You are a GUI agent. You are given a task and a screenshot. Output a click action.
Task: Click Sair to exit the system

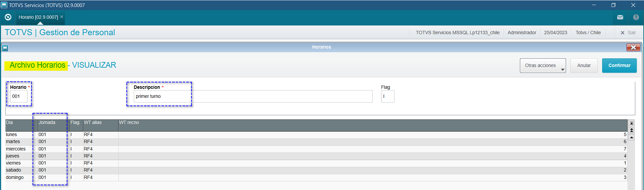click(x=628, y=33)
